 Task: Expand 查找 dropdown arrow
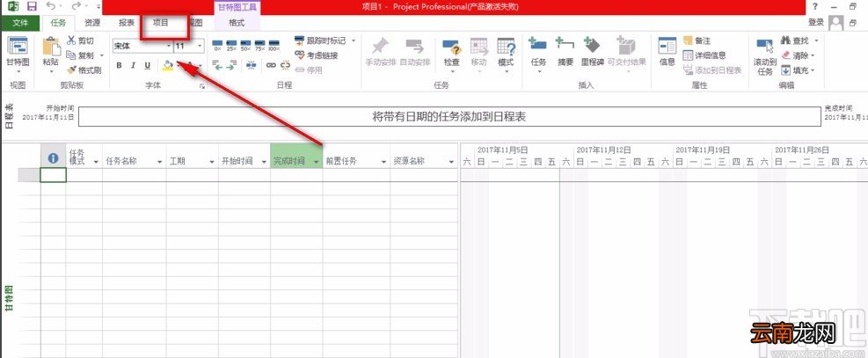point(816,40)
